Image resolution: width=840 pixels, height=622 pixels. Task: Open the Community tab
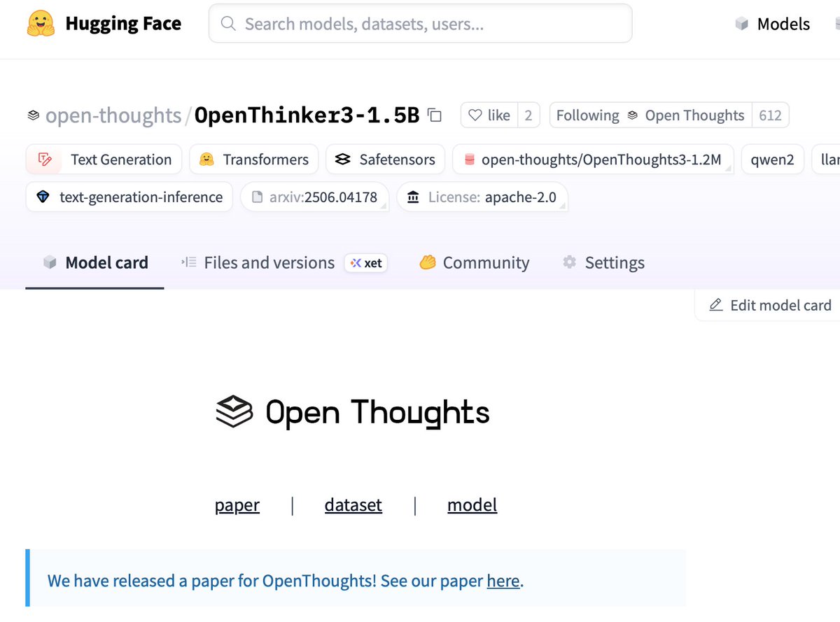(474, 262)
